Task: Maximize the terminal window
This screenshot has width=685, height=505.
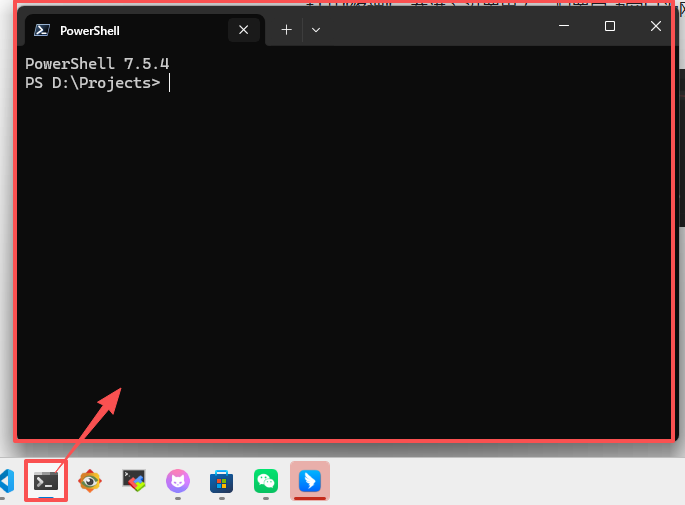Action: [610, 26]
